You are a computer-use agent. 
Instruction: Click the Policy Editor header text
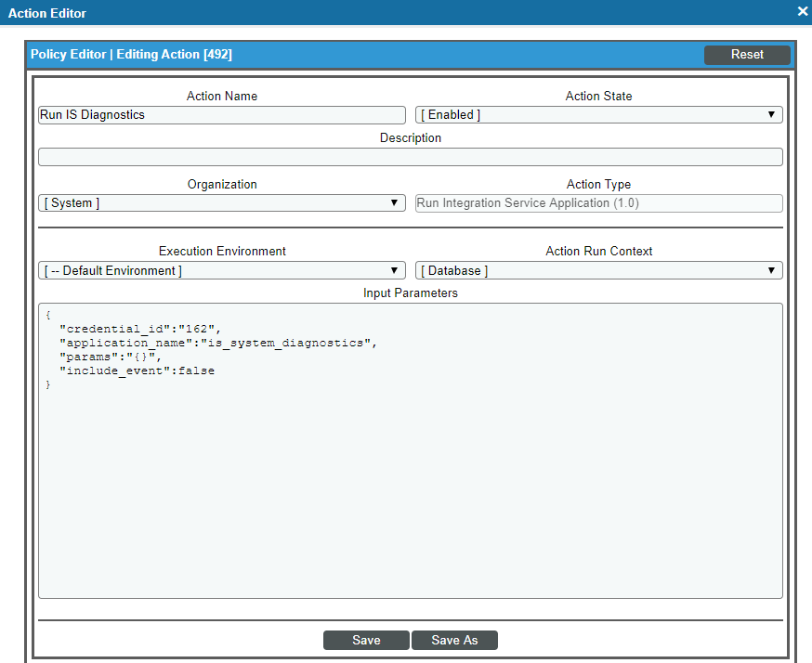coord(131,55)
